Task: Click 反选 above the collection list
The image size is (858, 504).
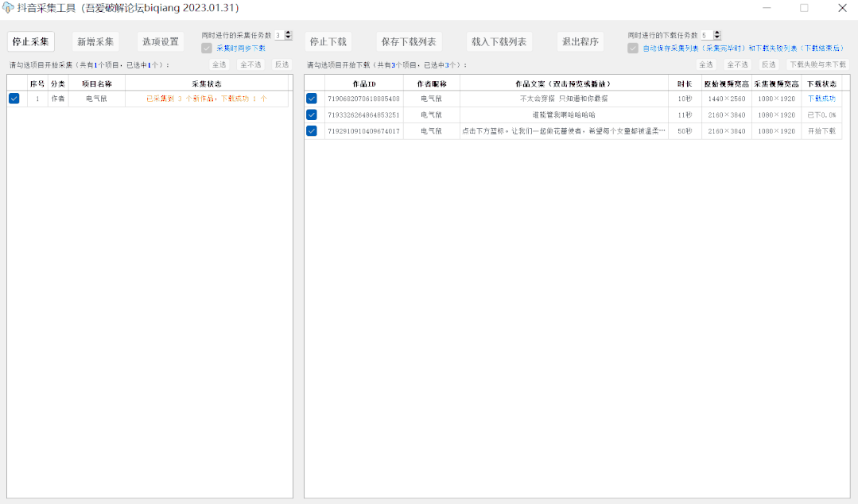Action: [x=281, y=64]
